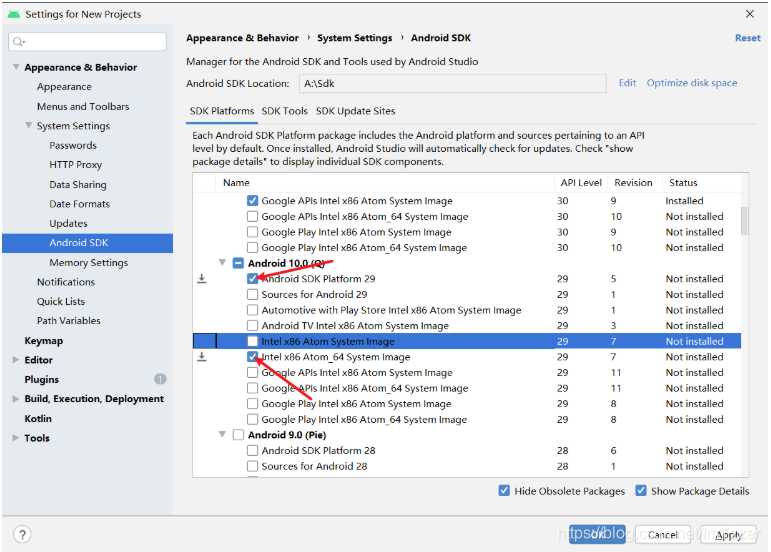
Task: Click Edit next to SDK location
Action: pyautogui.click(x=627, y=83)
